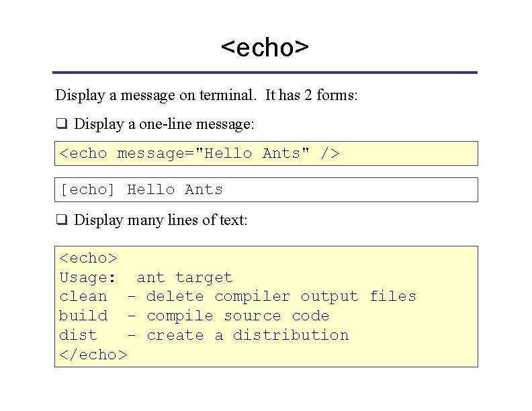The height and width of the screenshot is (411, 532).
Task: Click "Display a message on terminal" sentence
Action: point(156,95)
